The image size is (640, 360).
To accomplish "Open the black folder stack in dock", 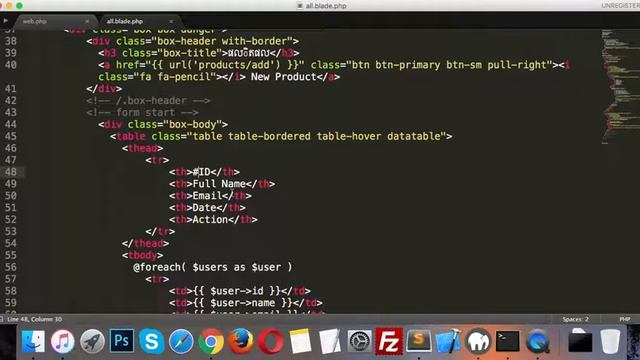I will pos(580,341).
